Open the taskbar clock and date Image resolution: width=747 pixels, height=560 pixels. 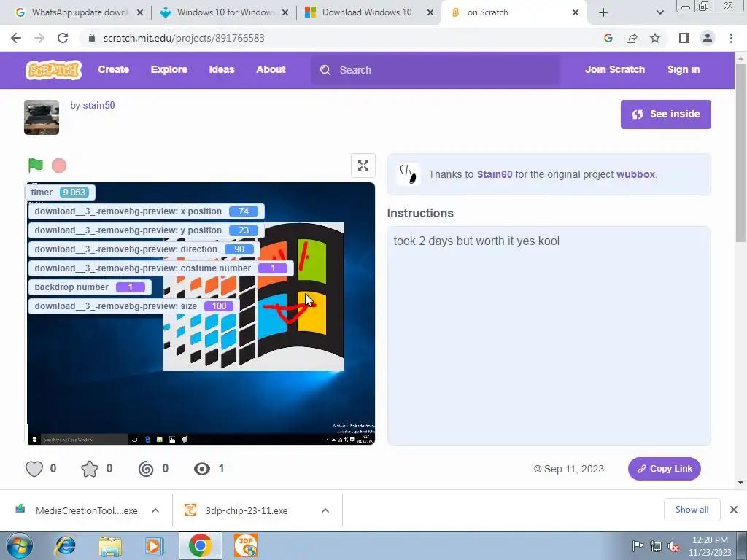[710, 546]
